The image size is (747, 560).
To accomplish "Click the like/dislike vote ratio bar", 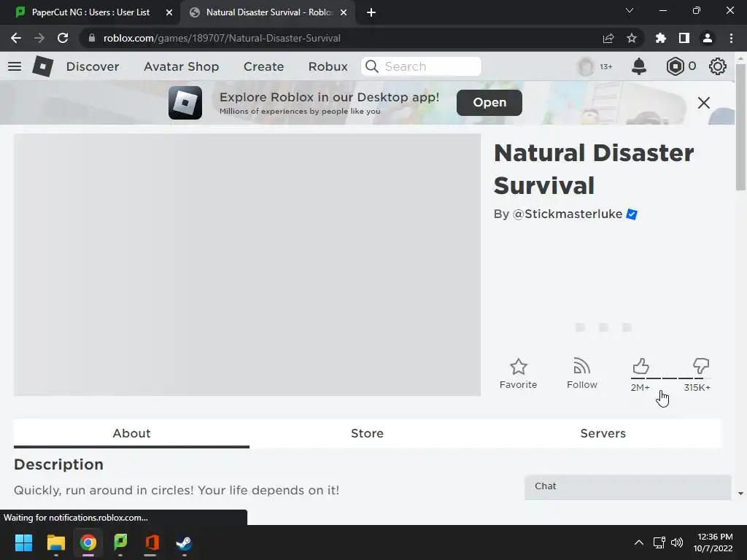I will [671, 378].
